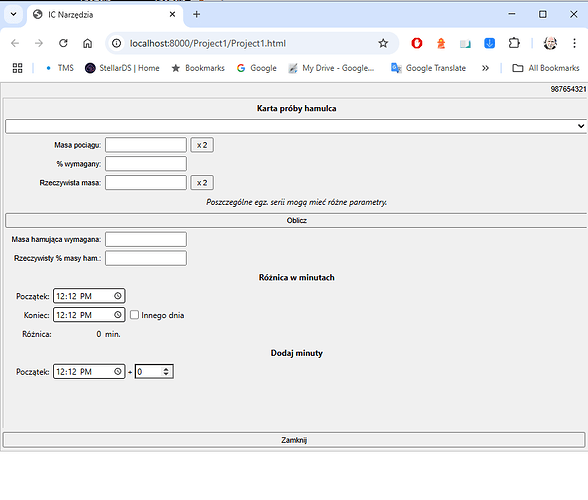The width and height of the screenshot is (588, 500).
Task: Open the browser extensions puzzle icon
Action: click(x=514, y=44)
